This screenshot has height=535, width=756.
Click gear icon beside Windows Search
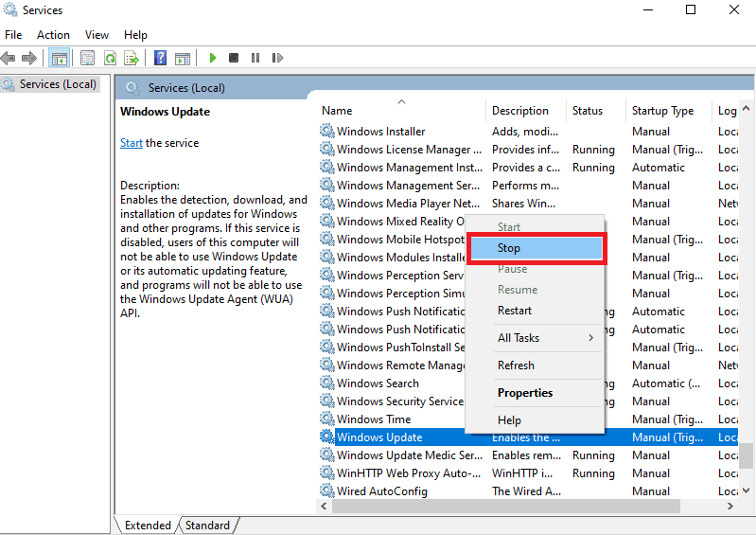326,383
